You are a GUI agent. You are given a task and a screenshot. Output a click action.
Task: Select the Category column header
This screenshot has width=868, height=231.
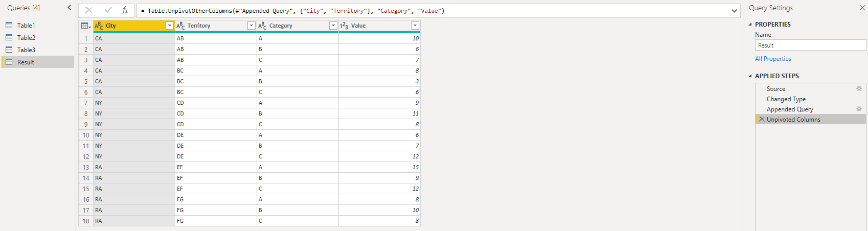(298, 26)
